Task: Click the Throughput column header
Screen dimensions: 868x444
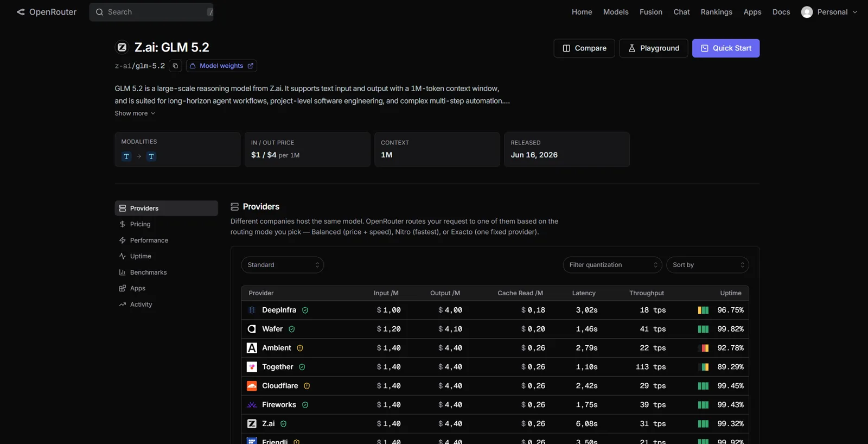Action: pos(647,293)
